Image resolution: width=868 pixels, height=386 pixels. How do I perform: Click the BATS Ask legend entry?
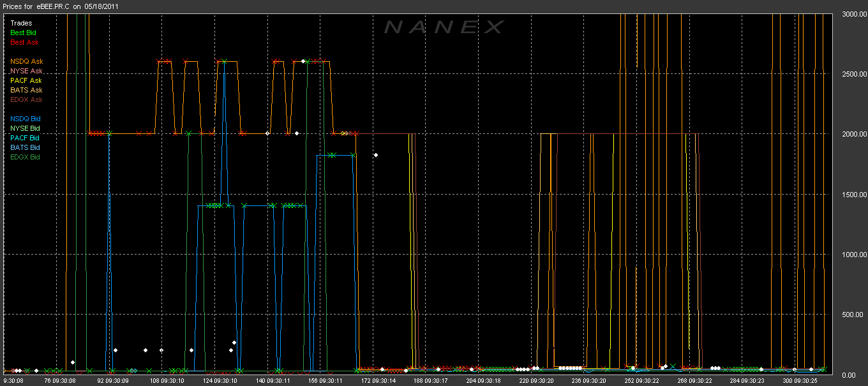pos(26,90)
